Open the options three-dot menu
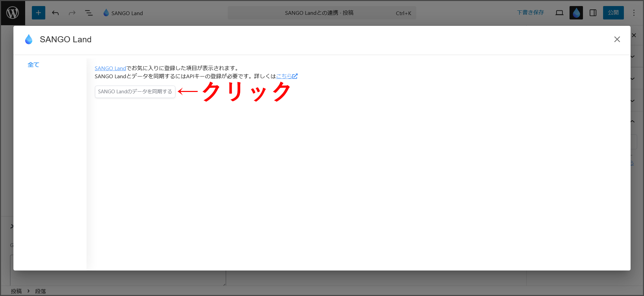Image resolution: width=644 pixels, height=296 pixels. (634, 13)
